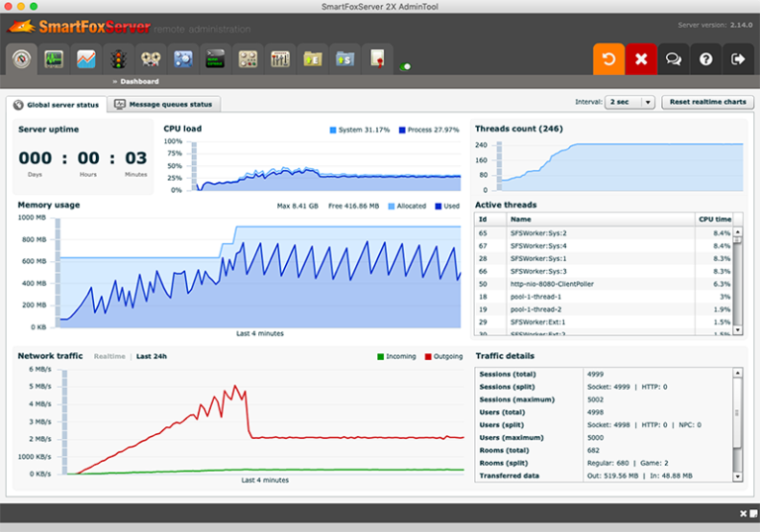Click the red halt server X button
The width and height of the screenshot is (760, 532).
click(641, 59)
